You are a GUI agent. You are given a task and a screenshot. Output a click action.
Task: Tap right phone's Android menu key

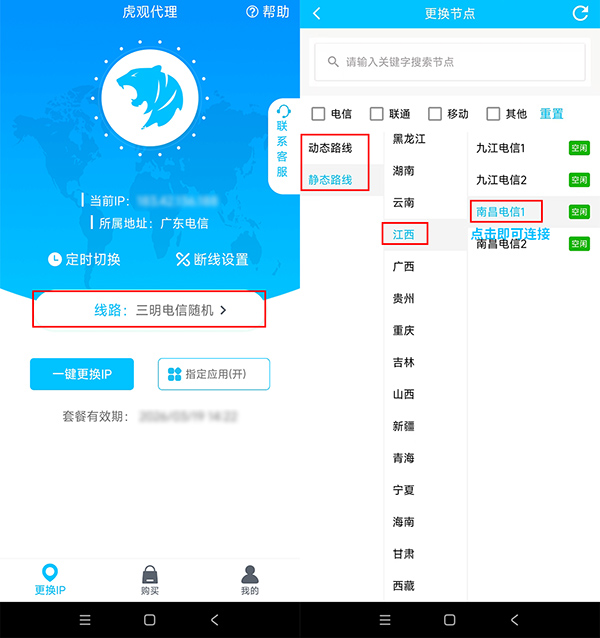pyautogui.click(x=385, y=620)
